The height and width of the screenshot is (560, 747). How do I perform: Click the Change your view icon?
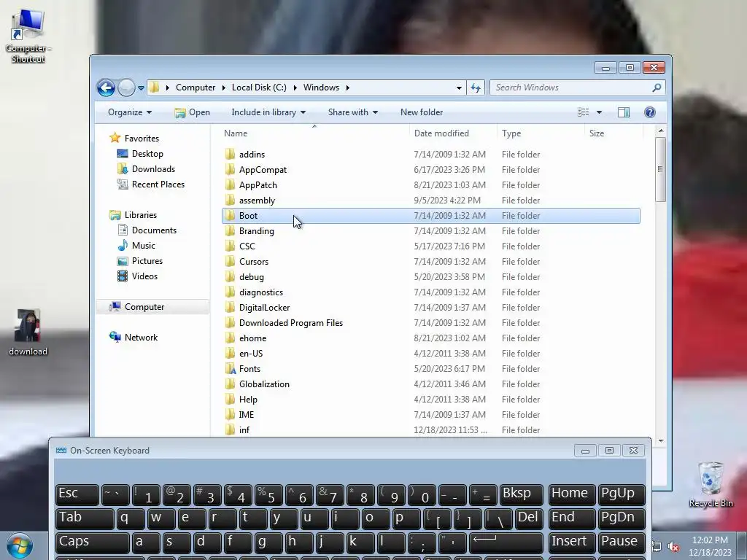click(583, 112)
